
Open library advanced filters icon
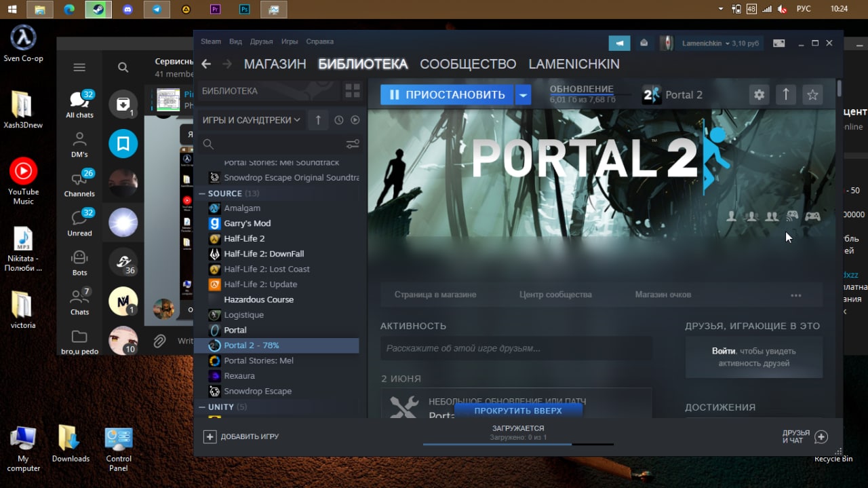coord(353,144)
